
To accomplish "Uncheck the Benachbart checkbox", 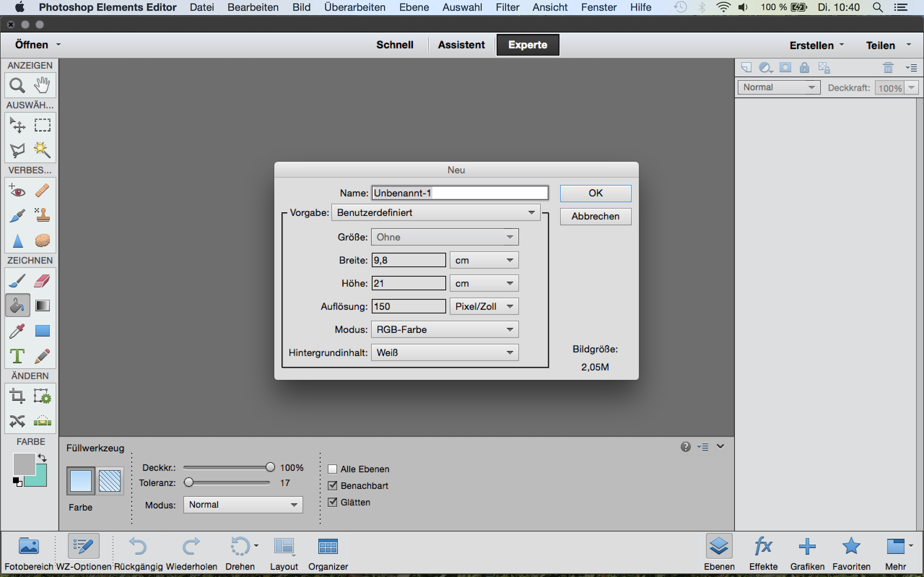I will [x=332, y=485].
